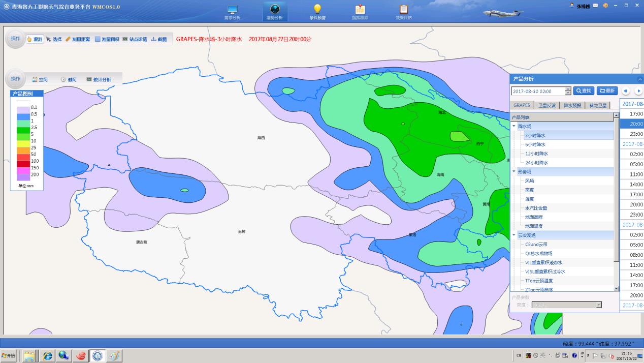Image resolution: width=644 pixels, height=363 pixels.
Task: Open 站点详情 station details tool
Action: coord(135,39)
